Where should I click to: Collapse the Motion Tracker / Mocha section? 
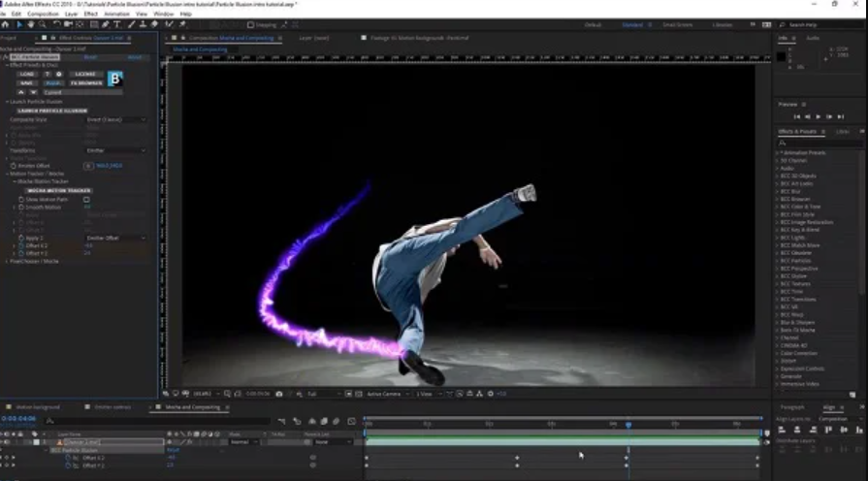(x=7, y=174)
